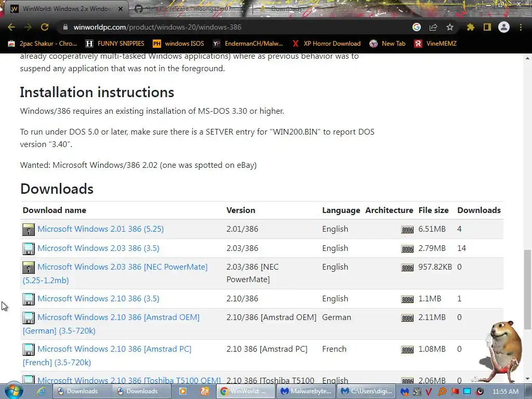
Task: Open the Google icon in address bar
Action: (417, 27)
